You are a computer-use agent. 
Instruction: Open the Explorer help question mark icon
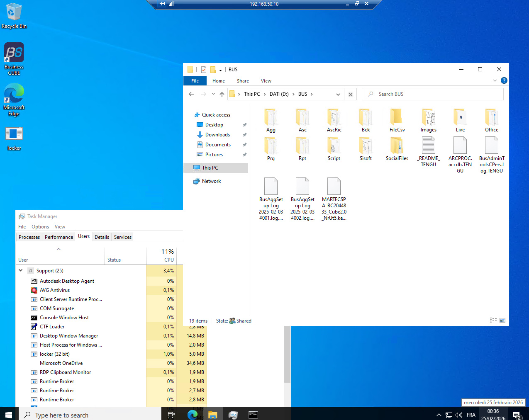tap(504, 80)
